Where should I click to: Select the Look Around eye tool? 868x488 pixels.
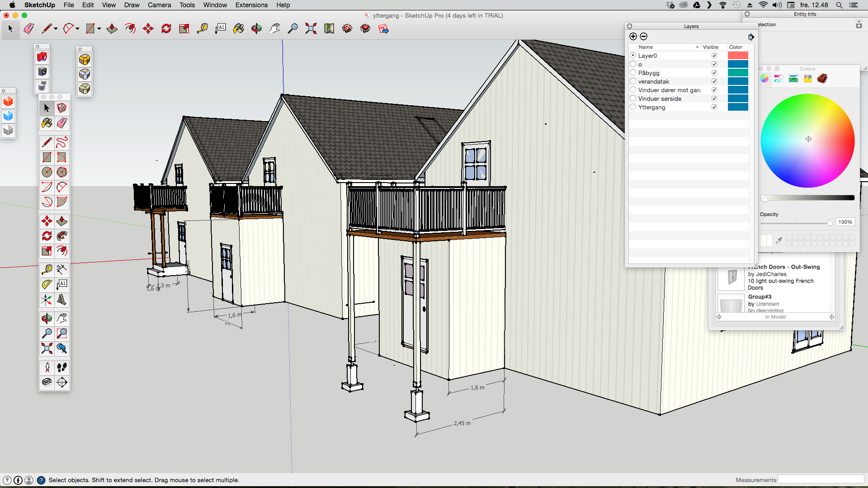(x=47, y=382)
